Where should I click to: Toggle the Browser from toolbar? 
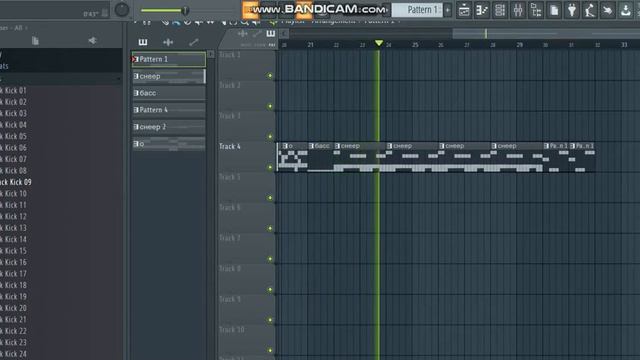(x=536, y=10)
